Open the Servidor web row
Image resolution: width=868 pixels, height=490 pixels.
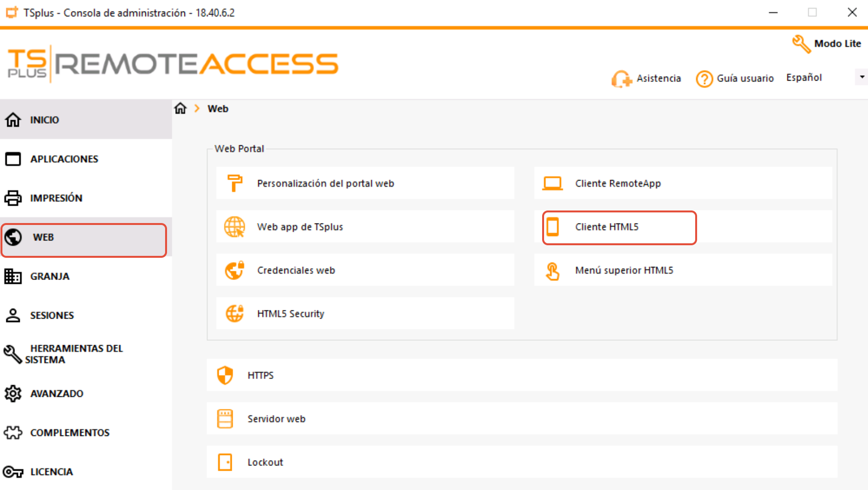[x=522, y=419]
